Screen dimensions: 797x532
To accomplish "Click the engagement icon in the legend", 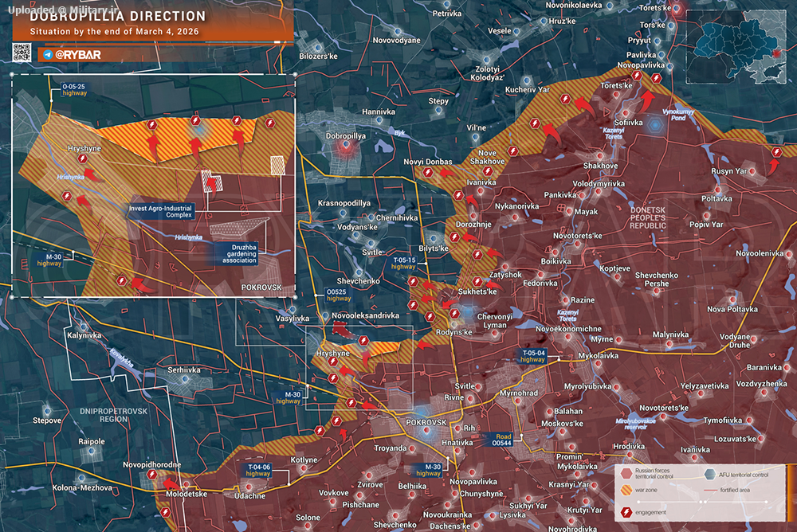I will pyautogui.click(x=626, y=512).
